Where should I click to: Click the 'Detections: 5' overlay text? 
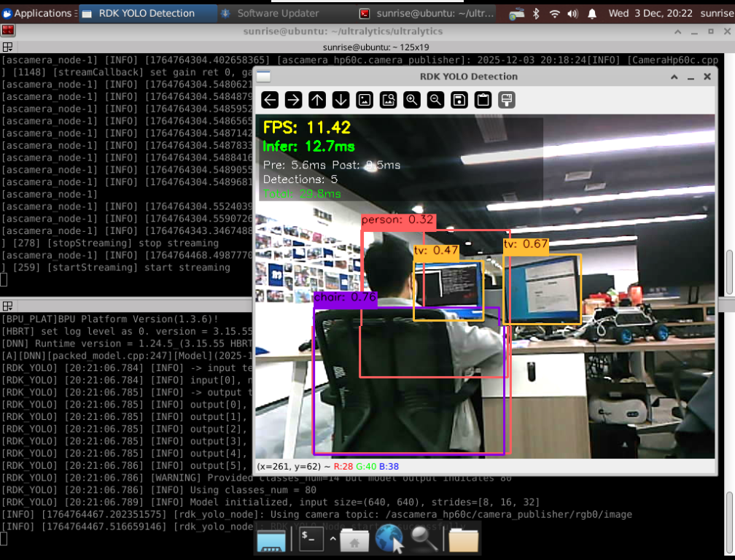(x=300, y=179)
